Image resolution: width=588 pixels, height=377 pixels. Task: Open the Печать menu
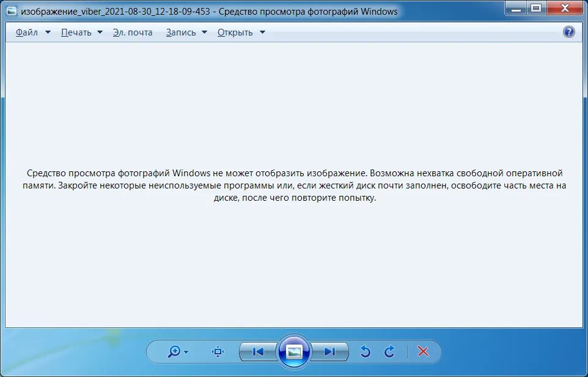point(76,32)
